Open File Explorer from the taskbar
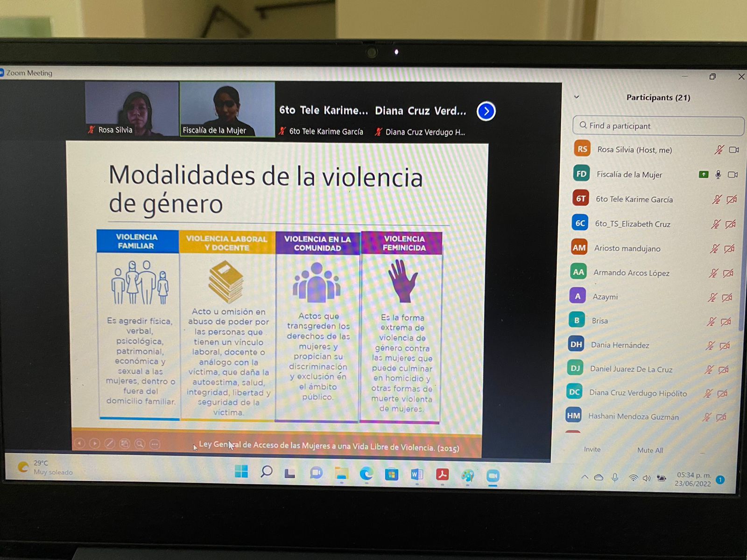747x560 pixels. (x=341, y=474)
